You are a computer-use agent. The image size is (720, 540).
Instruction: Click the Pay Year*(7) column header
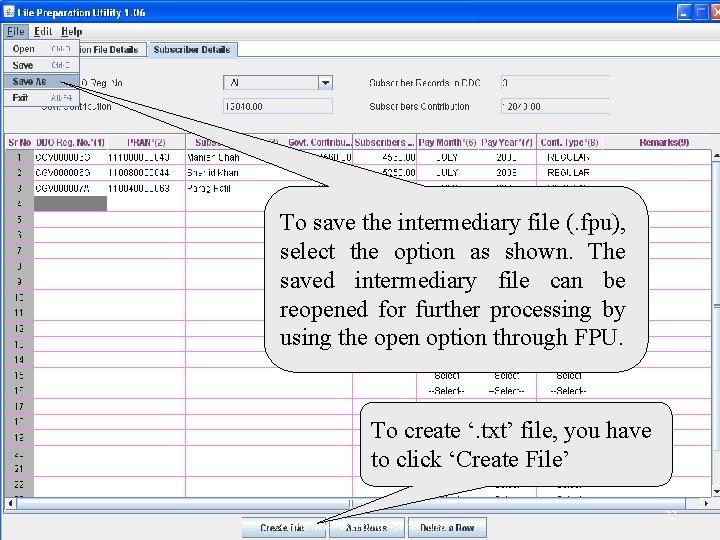pos(507,142)
